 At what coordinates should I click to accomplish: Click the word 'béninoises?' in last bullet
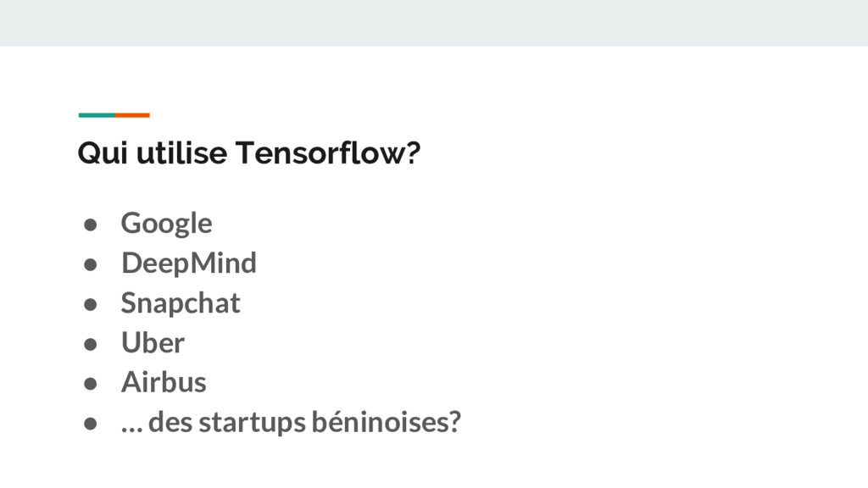pyautogui.click(x=387, y=421)
